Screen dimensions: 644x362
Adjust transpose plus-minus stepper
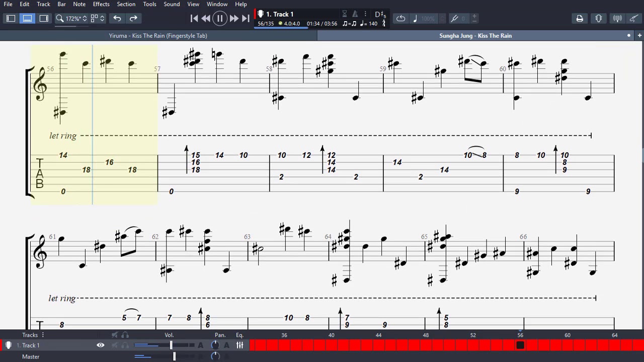(x=474, y=19)
